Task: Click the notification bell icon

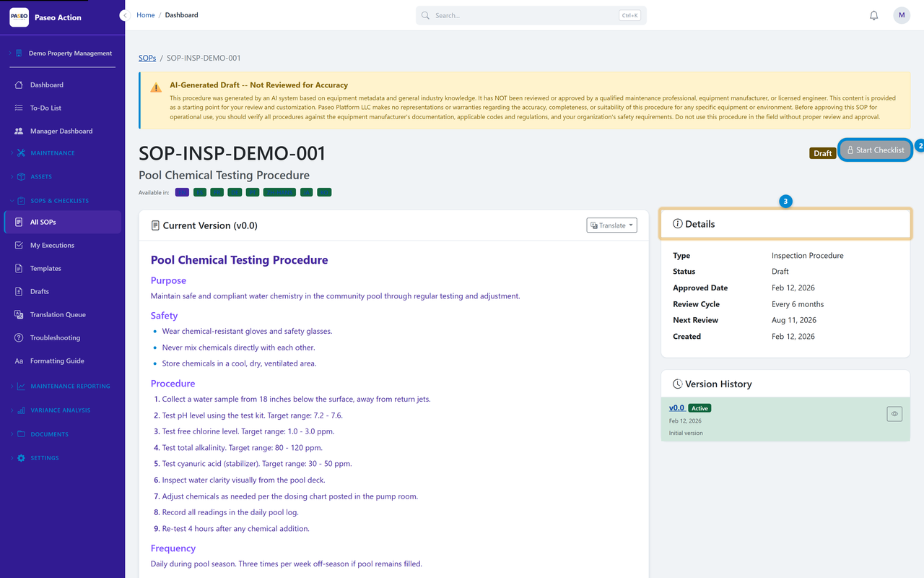Action: pyautogui.click(x=873, y=14)
